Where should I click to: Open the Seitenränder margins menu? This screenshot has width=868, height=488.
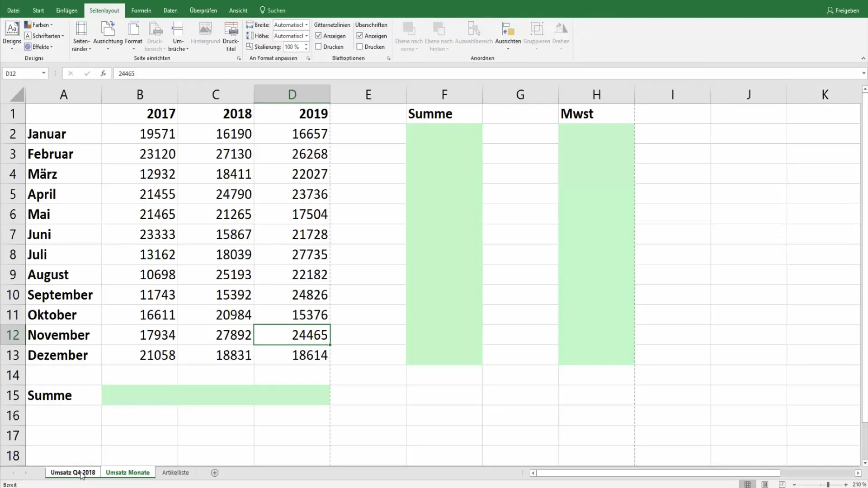point(81,36)
